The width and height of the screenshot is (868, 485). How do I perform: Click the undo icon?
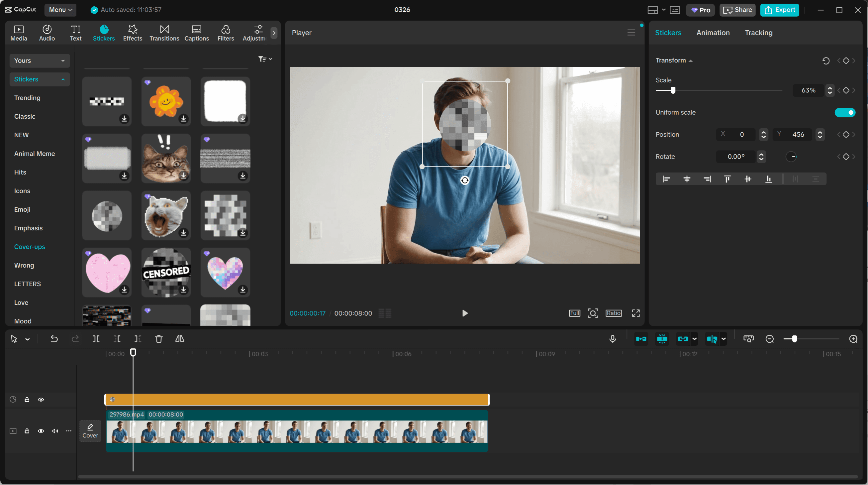54,339
